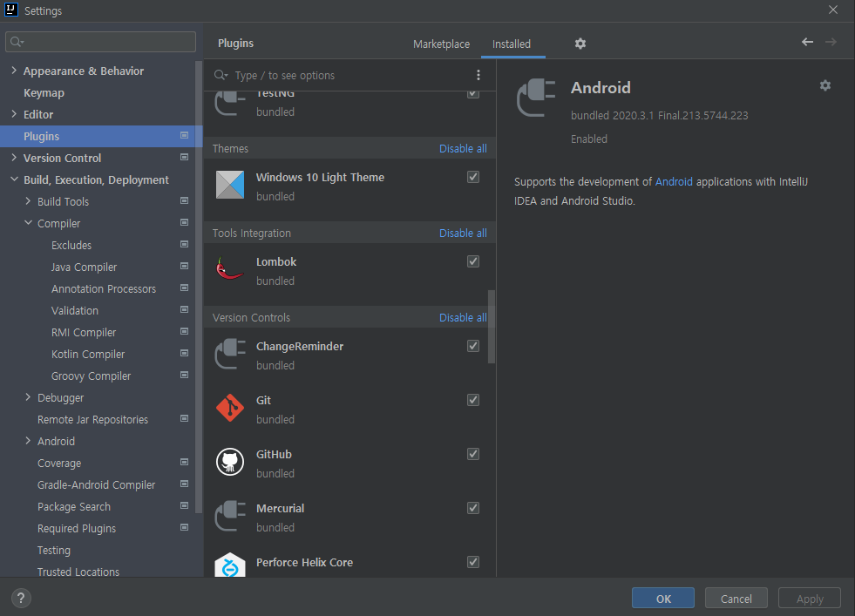This screenshot has height=616, width=855.
Task: Open the Keymap settings page
Action: (44, 93)
